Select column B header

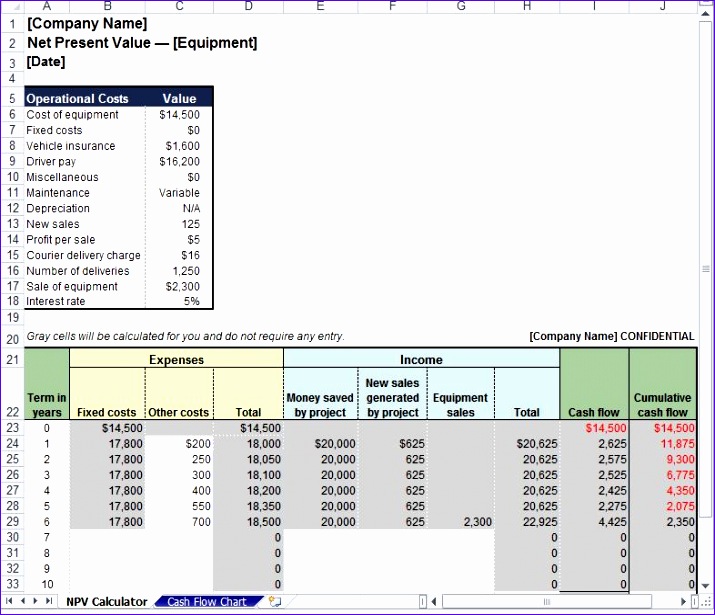(107, 6)
